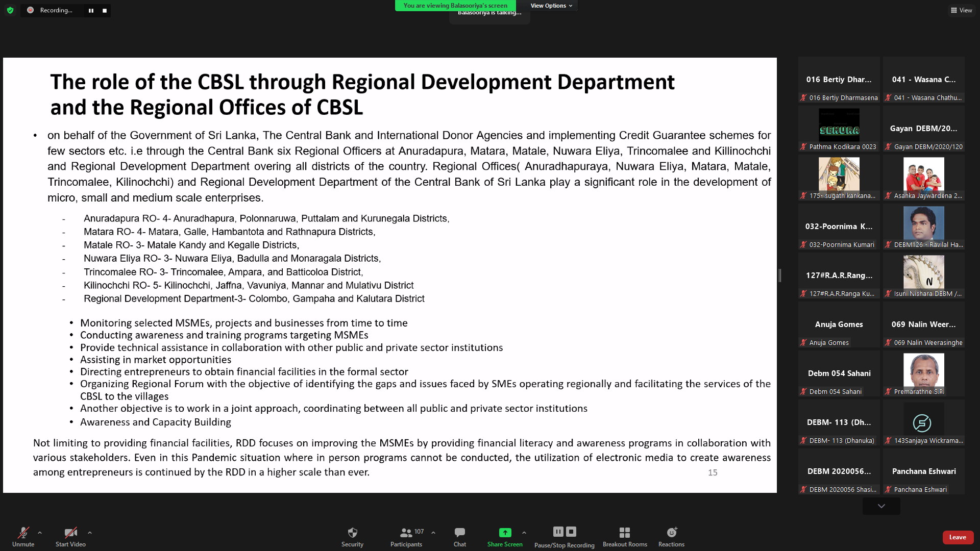This screenshot has height=551, width=980.
Task: Click the Recording... label
Action: coord(56,10)
